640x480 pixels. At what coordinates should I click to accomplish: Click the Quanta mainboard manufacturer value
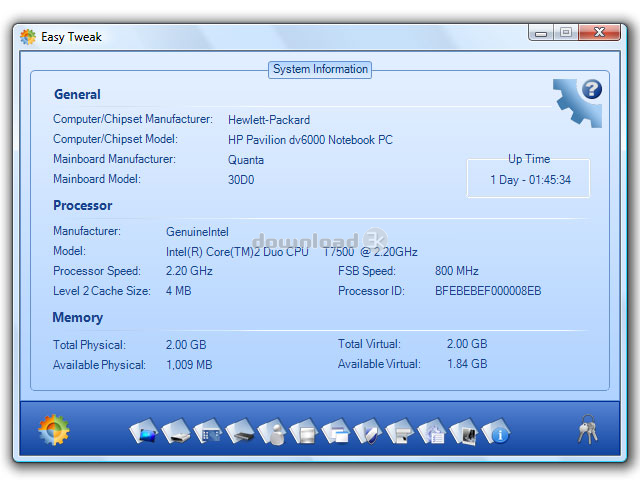246,160
